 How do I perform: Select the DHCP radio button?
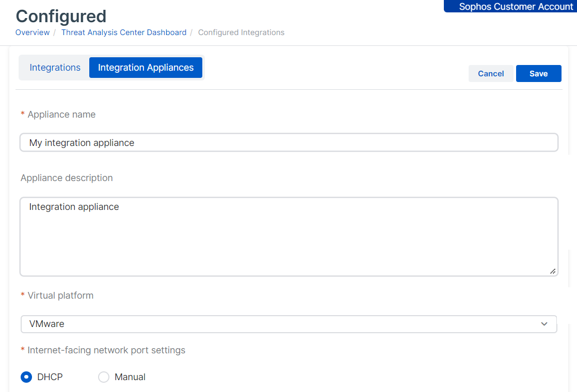(x=26, y=377)
